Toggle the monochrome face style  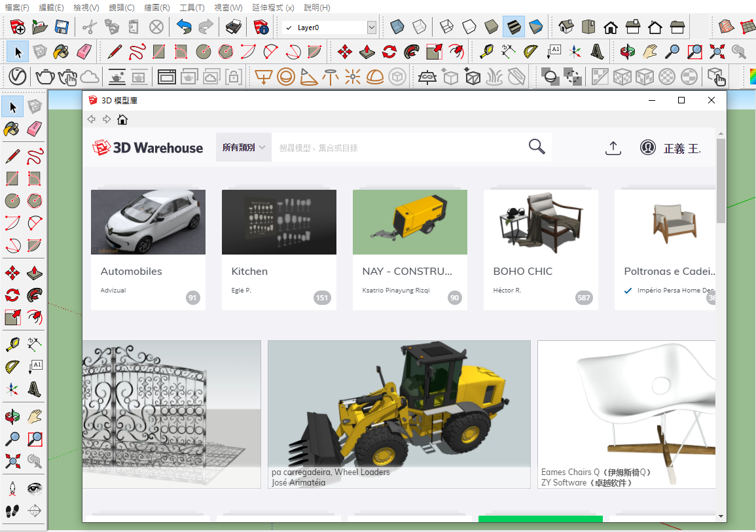(535, 27)
